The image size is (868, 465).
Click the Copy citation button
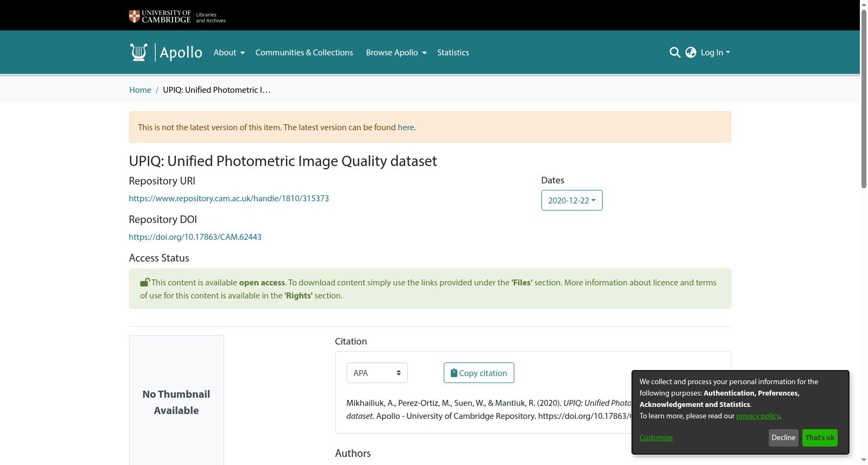click(479, 373)
